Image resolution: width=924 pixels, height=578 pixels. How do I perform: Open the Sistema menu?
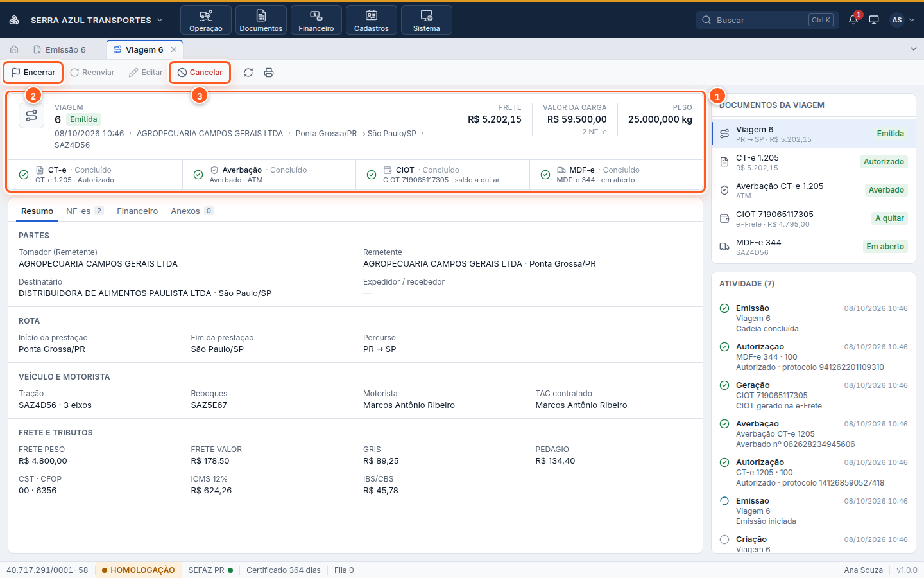click(427, 20)
